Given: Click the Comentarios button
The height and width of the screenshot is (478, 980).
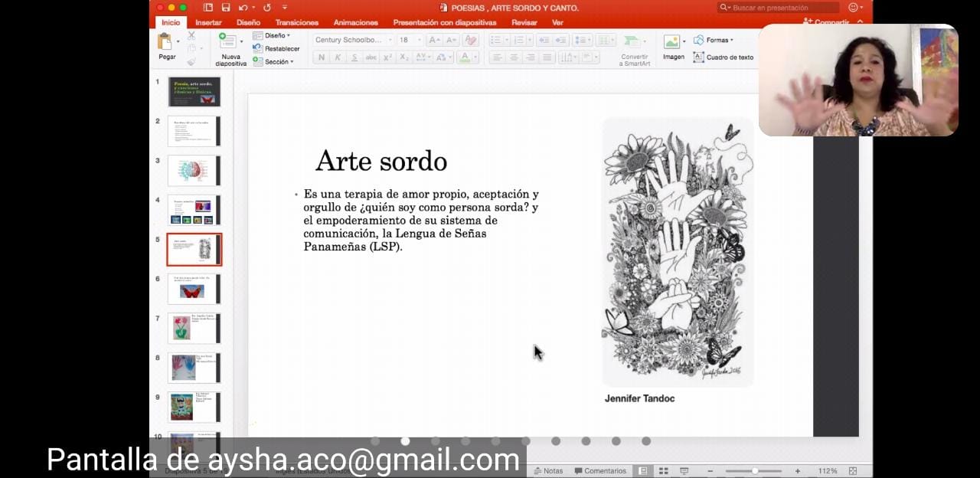Looking at the screenshot, I should 599,471.
